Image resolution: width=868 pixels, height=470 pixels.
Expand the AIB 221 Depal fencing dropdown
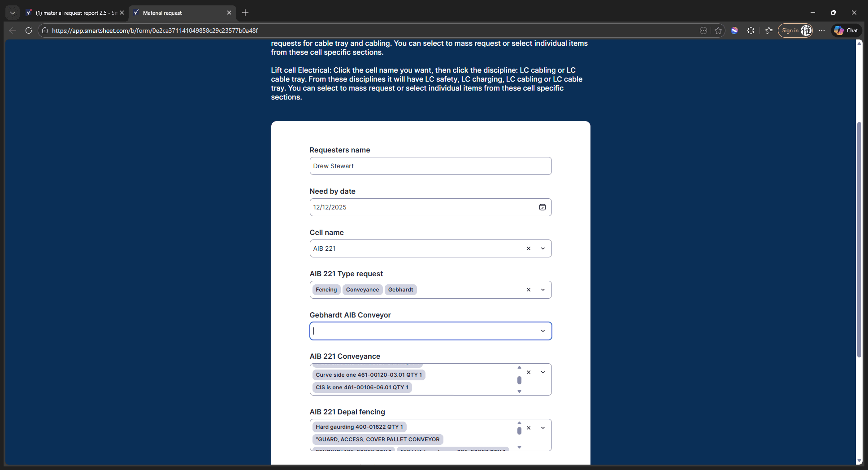pyautogui.click(x=543, y=428)
